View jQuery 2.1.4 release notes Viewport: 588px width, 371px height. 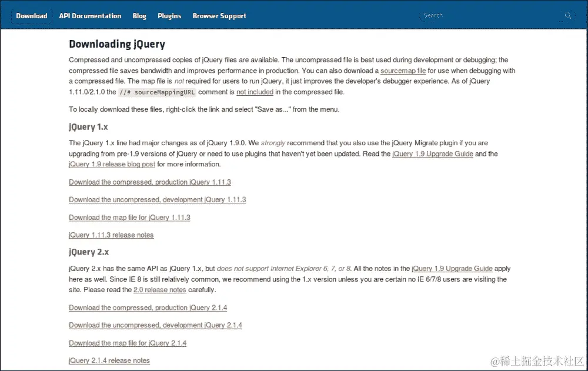(x=109, y=360)
